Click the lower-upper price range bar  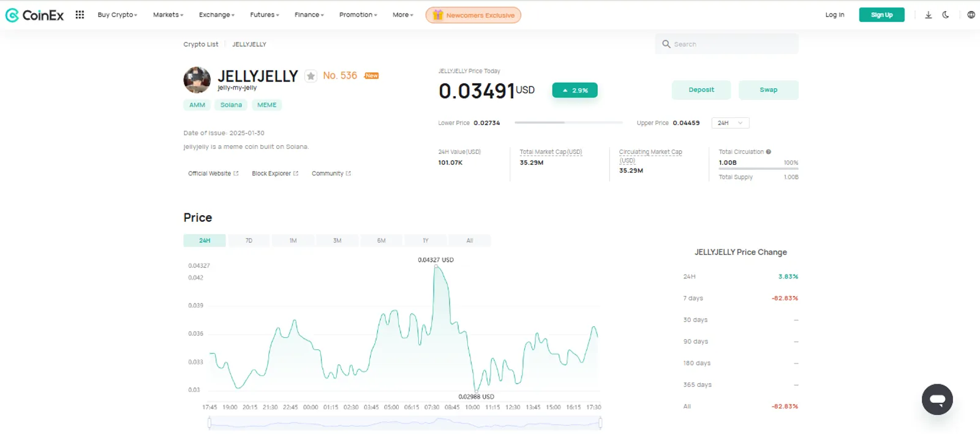[x=568, y=123]
